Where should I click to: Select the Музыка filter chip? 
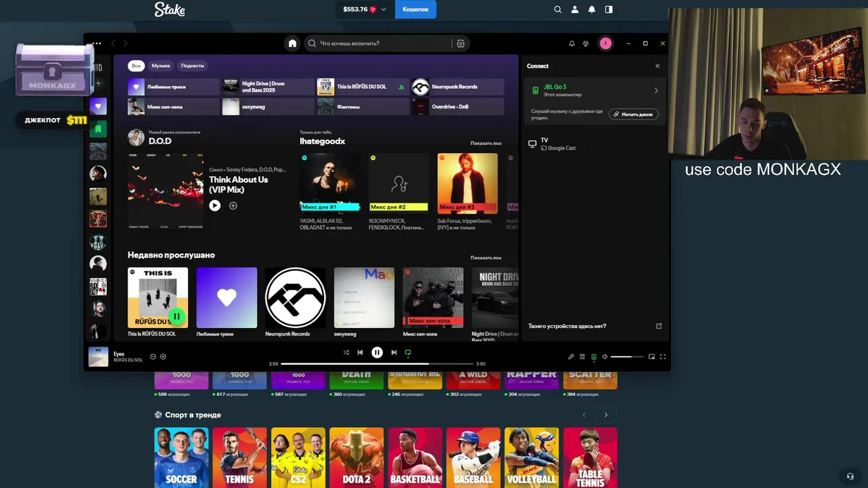[x=161, y=66]
